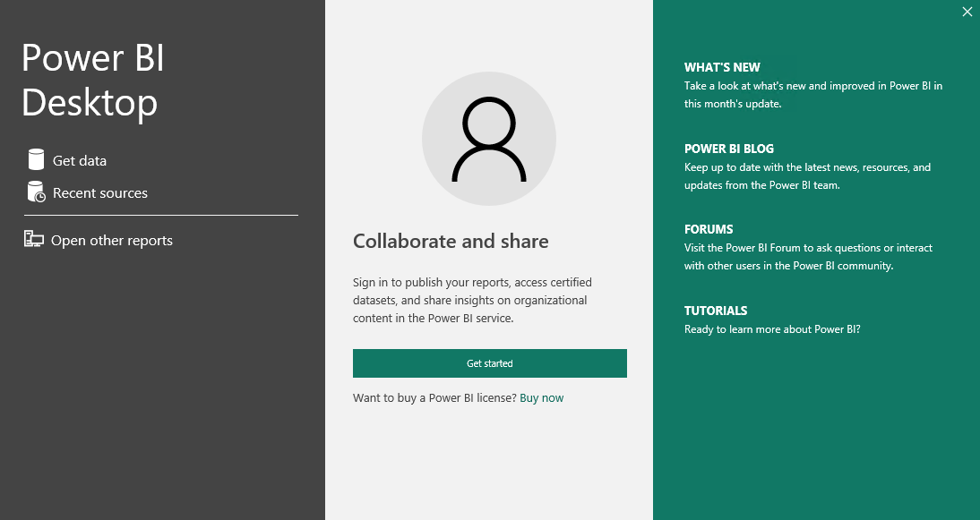Click 'Want to buy a Power BI license?' text

tap(435, 397)
